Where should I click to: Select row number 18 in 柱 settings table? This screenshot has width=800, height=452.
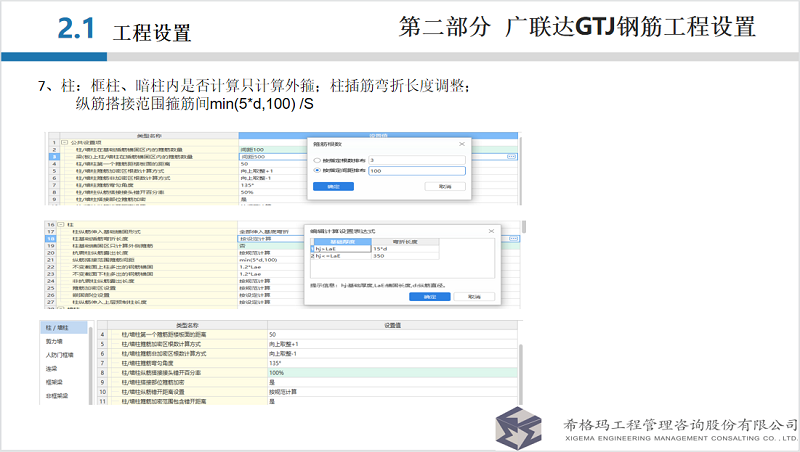coord(51,239)
